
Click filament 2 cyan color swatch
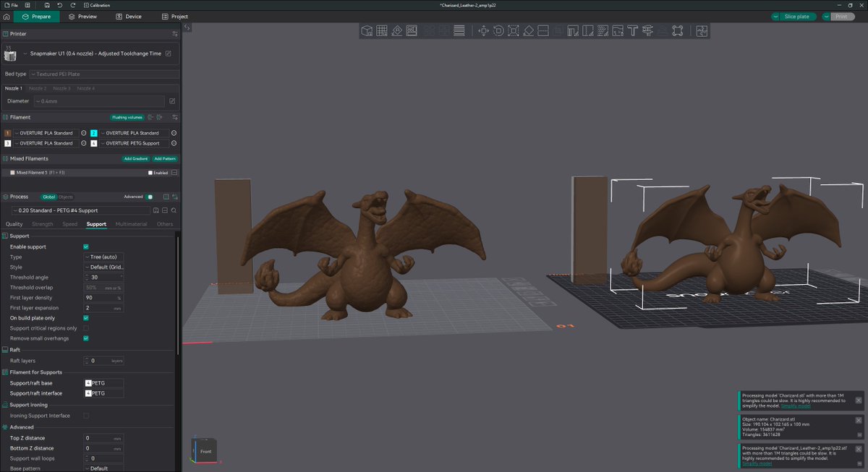tap(94, 133)
